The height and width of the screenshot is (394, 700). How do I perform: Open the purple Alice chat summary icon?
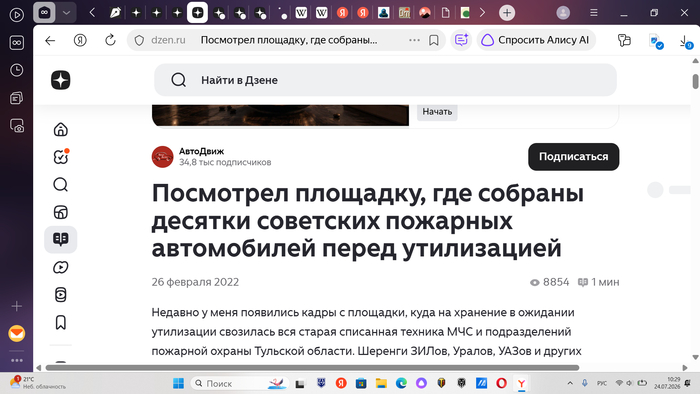pos(461,40)
